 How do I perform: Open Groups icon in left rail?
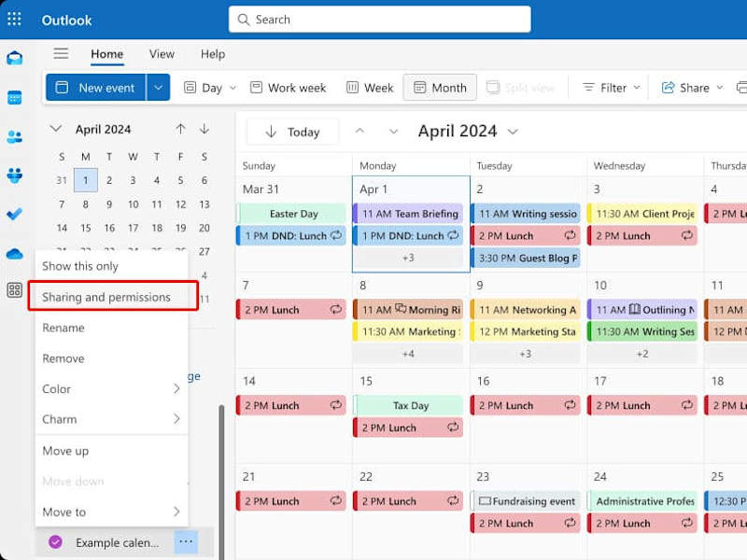pyautogui.click(x=15, y=175)
